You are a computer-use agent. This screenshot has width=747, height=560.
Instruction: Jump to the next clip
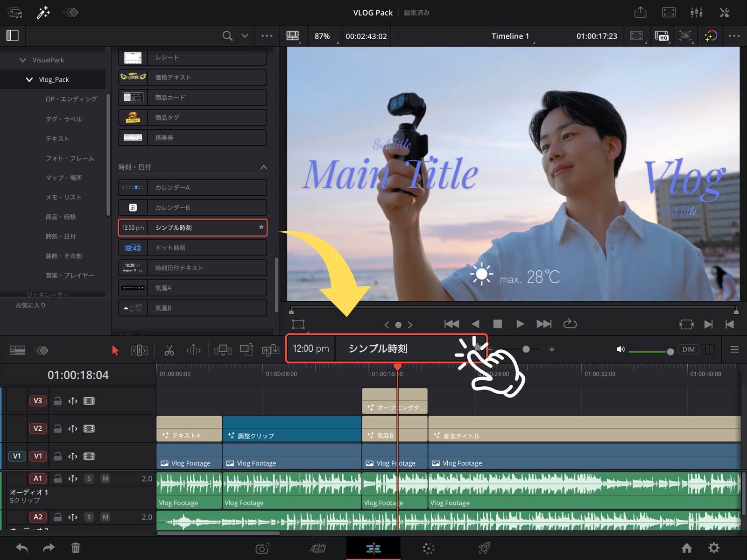(544, 324)
